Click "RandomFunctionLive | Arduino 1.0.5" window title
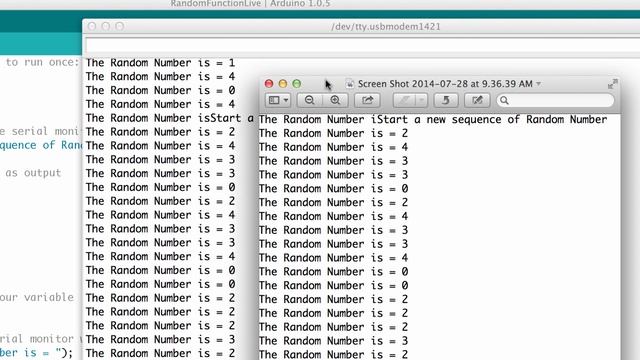 point(250,4)
